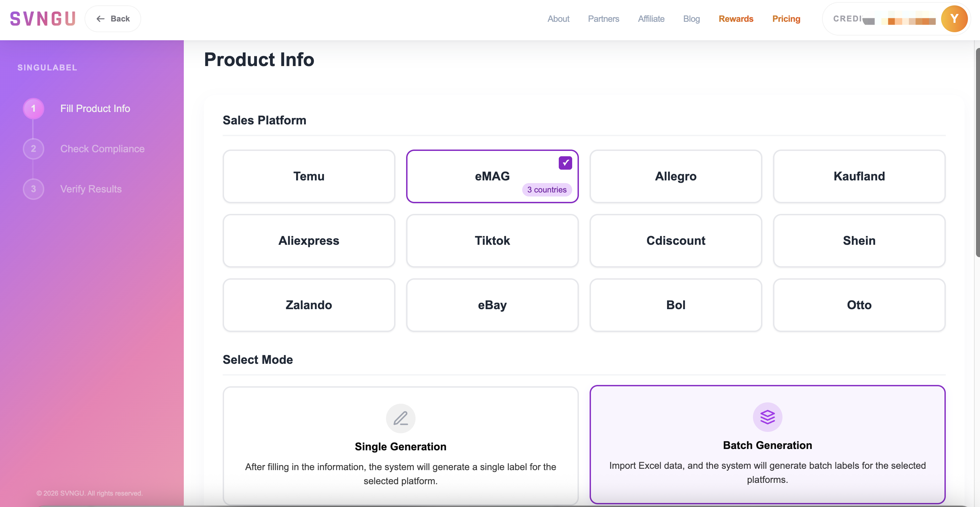Click the Product Info page title
This screenshot has width=980, height=507.
click(x=259, y=59)
